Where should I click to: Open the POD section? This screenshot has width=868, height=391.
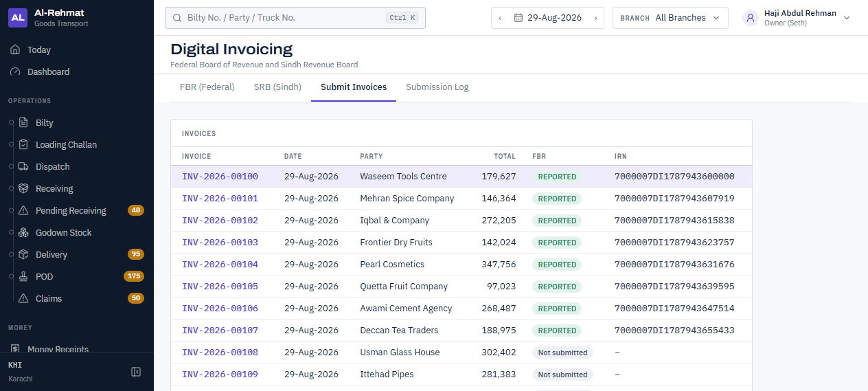pos(82,276)
